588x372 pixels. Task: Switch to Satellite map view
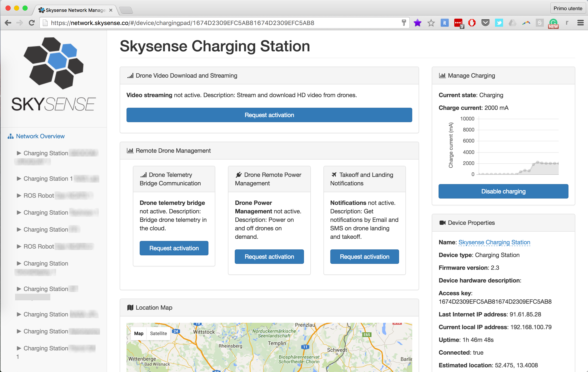pos(159,333)
